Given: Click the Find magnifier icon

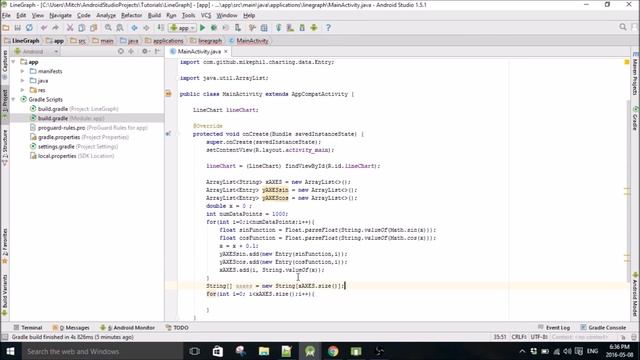Looking at the screenshot, I should (108, 28).
